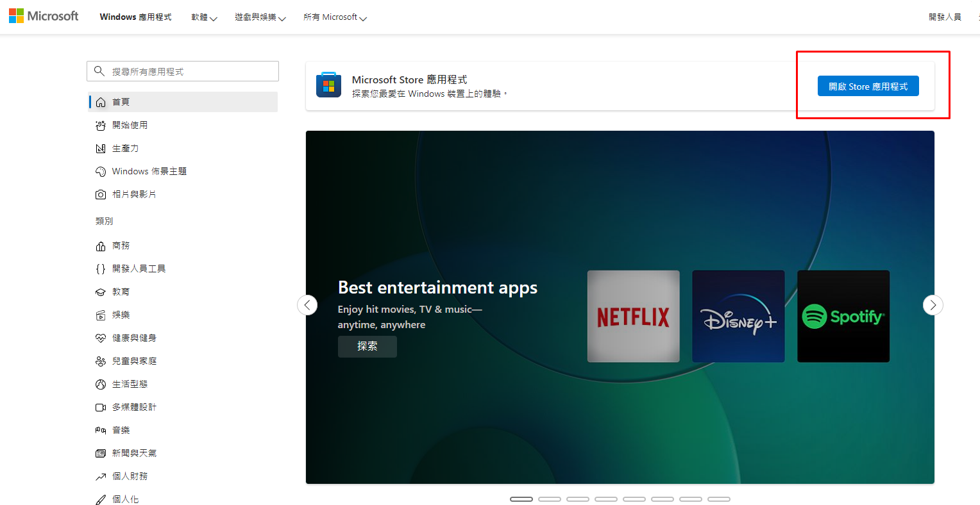Expand the 所有 Microsoft dropdown
The image size is (980, 505).
coord(335,17)
